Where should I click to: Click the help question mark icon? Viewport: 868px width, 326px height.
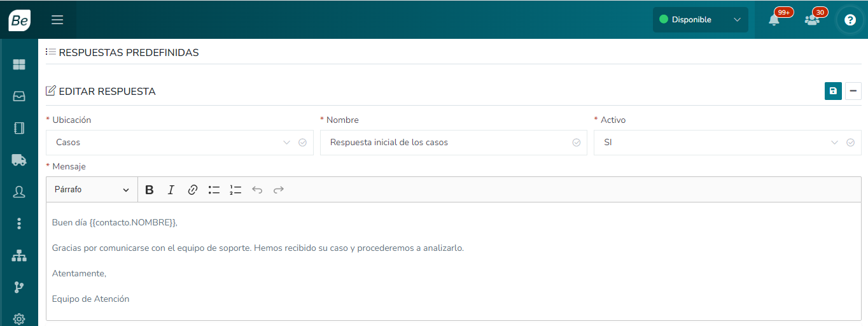(x=850, y=20)
